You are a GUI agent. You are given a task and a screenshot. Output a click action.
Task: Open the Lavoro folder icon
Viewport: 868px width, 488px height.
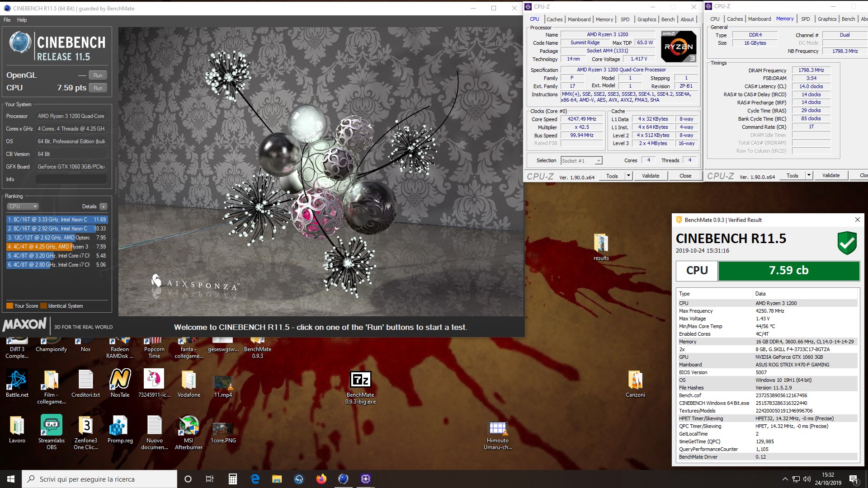[x=17, y=429]
